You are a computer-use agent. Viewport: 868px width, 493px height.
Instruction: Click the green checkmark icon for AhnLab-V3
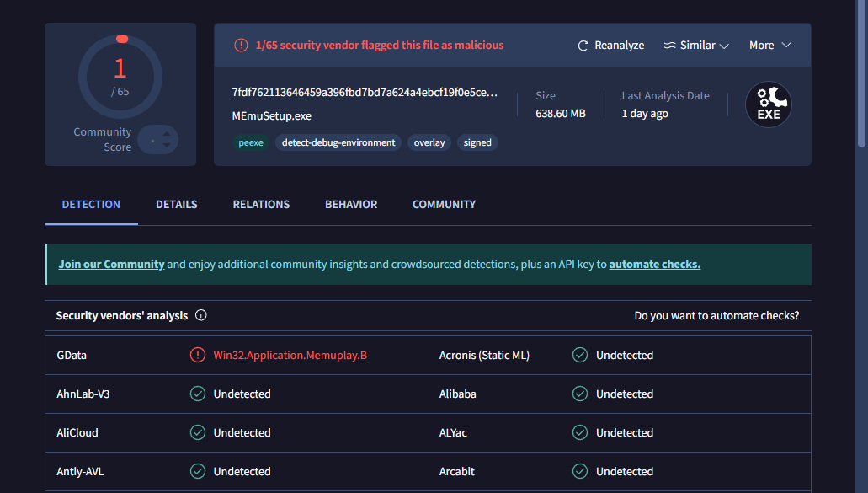(x=198, y=394)
